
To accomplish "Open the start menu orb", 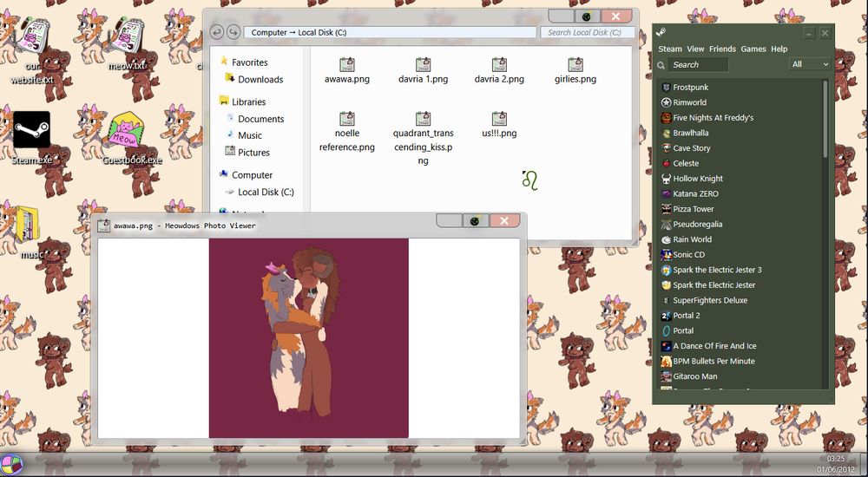I will pos(11,465).
